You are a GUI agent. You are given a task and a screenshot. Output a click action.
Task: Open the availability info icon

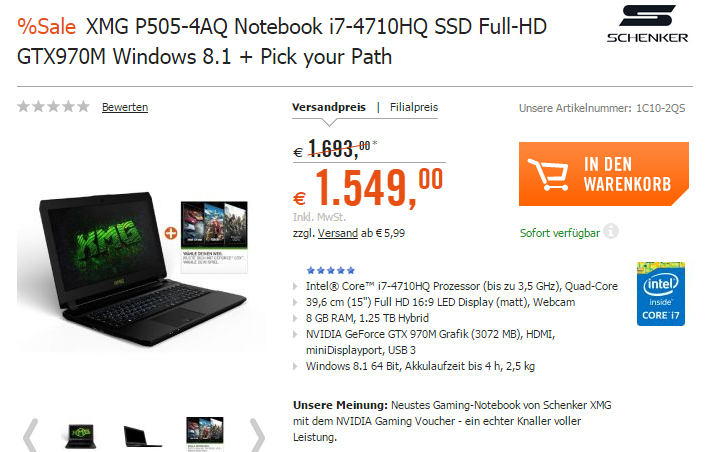pyautogui.click(x=611, y=231)
